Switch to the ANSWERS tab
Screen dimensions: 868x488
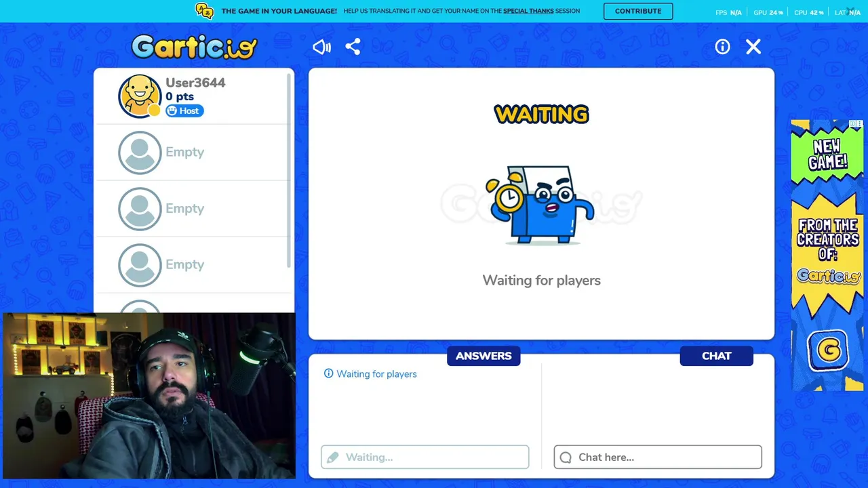point(484,356)
